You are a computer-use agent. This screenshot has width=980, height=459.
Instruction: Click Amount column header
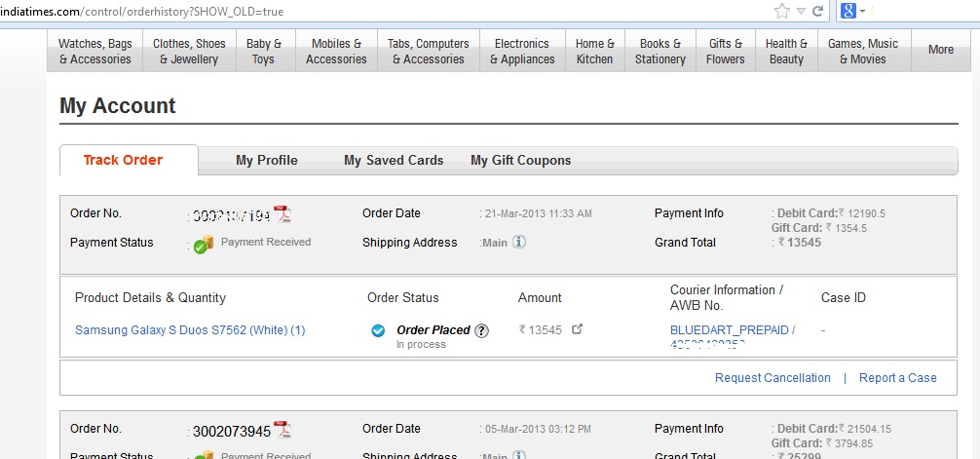(x=540, y=297)
